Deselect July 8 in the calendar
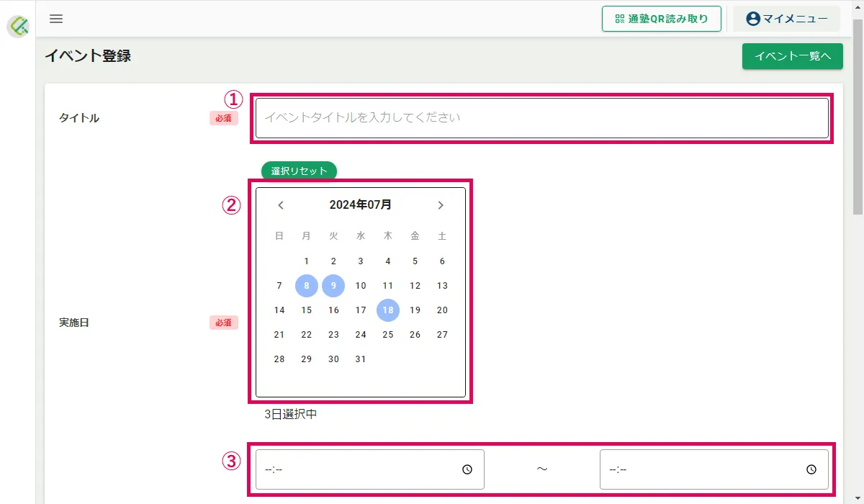Viewport: 864px width, 504px height. (x=307, y=286)
